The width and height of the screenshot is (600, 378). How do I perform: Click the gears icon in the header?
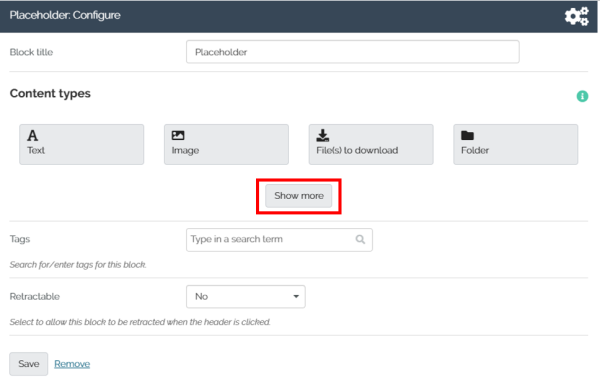coord(577,16)
